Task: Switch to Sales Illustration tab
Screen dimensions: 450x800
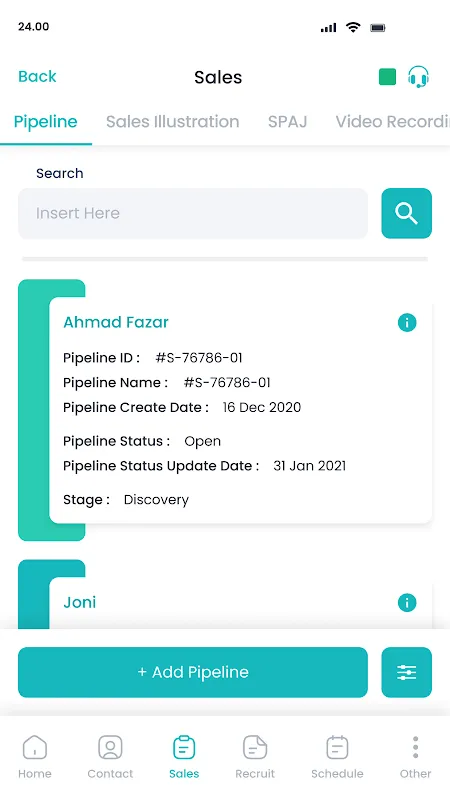Action: point(172,121)
